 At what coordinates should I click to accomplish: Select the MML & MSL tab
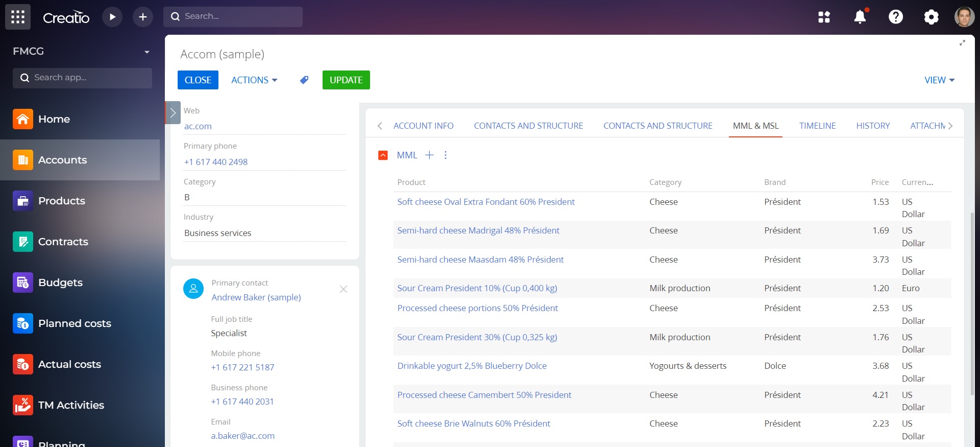(756, 126)
